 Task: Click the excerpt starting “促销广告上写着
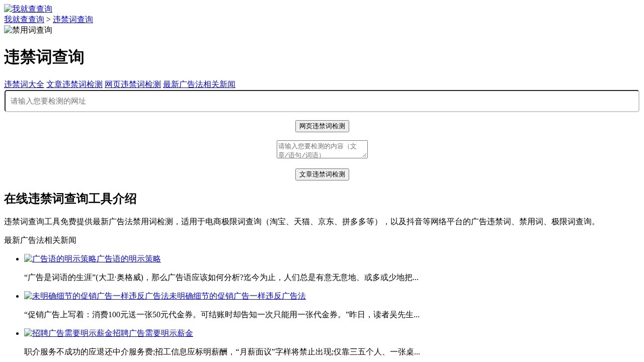tap(222, 314)
